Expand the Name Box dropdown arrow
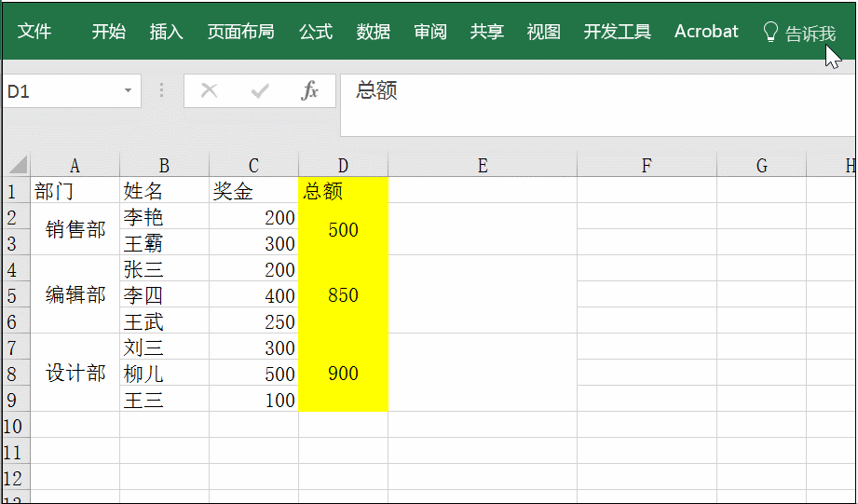Image resolution: width=858 pixels, height=504 pixels. (128, 91)
